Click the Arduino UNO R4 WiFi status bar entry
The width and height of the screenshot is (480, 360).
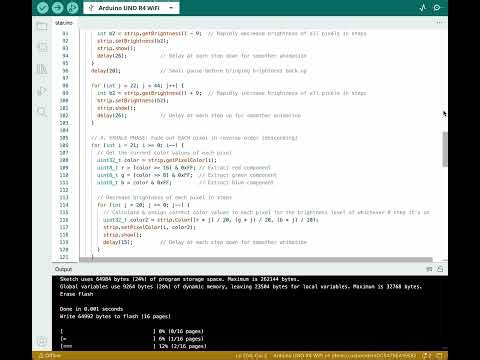[344, 356]
